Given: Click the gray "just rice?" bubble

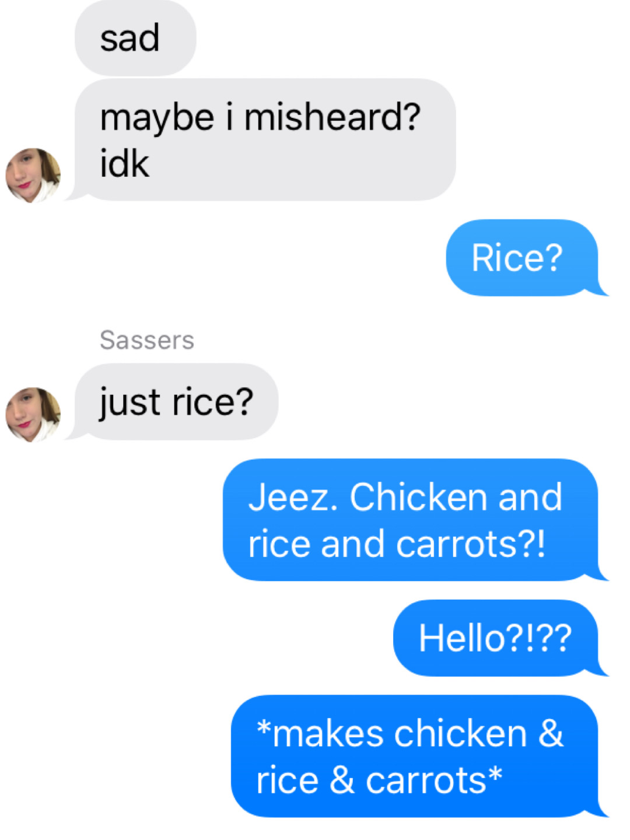Looking at the screenshot, I should click(176, 402).
